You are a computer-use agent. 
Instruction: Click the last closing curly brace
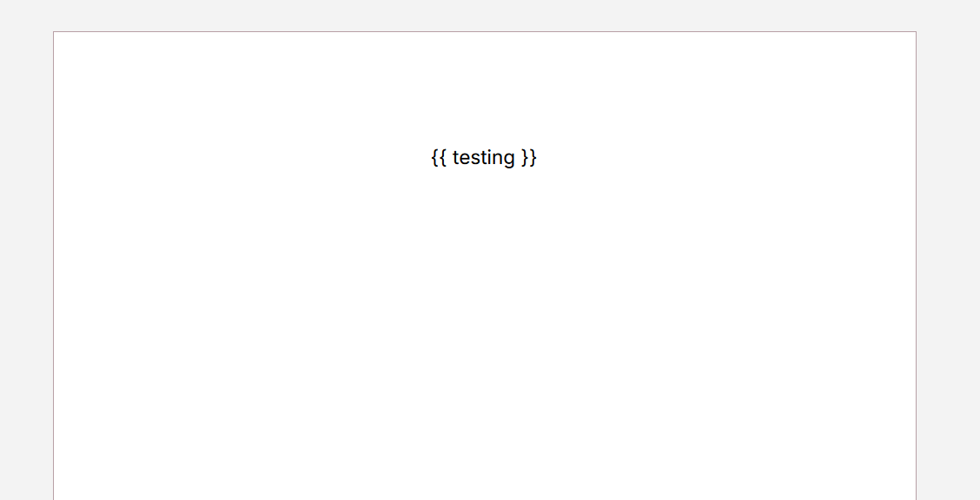click(533, 157)
